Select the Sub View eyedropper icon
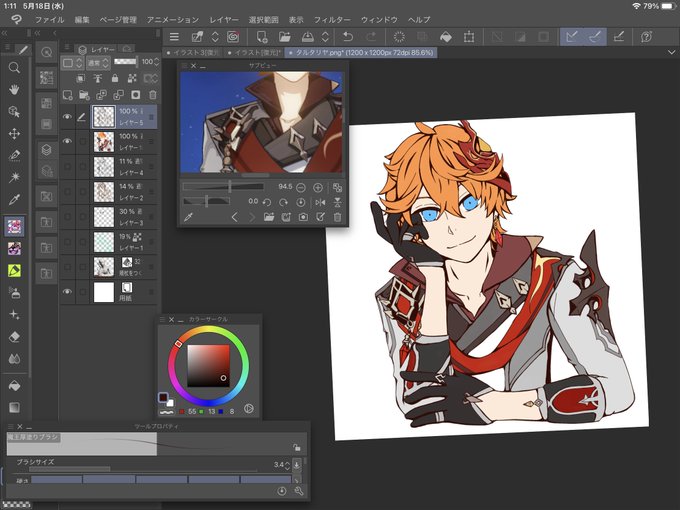Viewport: 680px width, 510px height. pos(188,217)
